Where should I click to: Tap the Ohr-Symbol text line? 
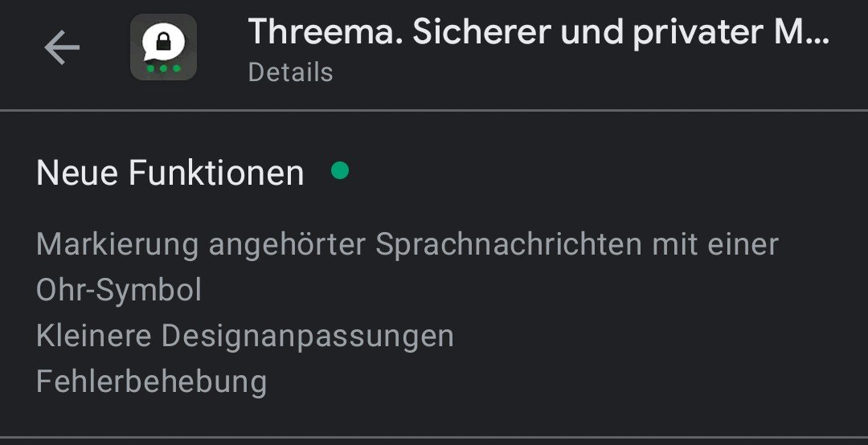[x=119, y=290]
